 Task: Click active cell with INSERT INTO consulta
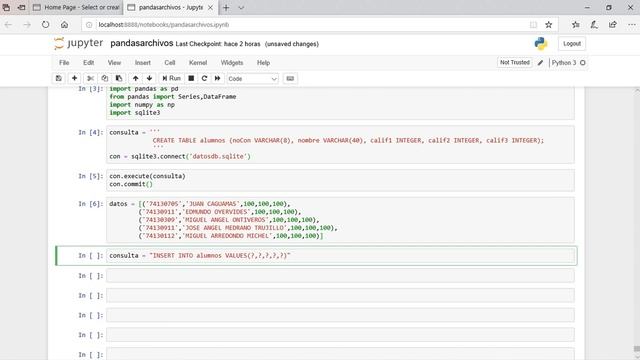pyautogui.click(x=340, y=256)
